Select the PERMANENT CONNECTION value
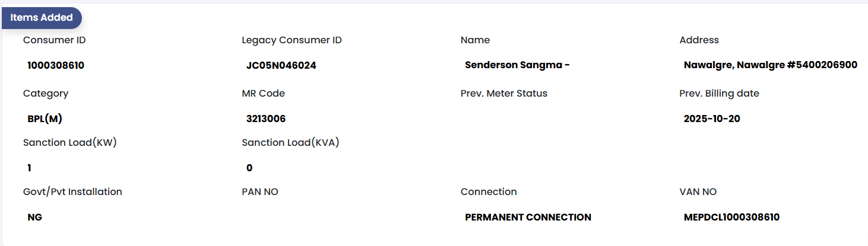The height and width of the screenshot is (246, 868). [528, 218]
